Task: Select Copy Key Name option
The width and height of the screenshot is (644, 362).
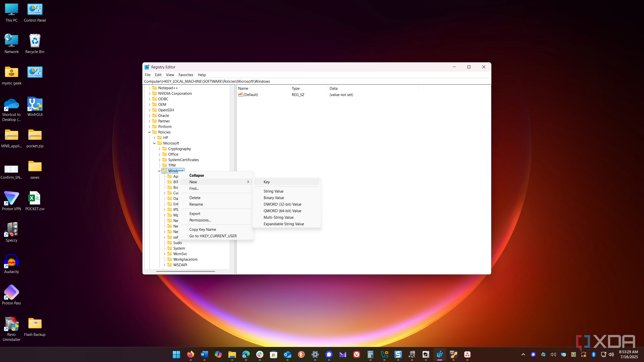Action: coord(216,229)
